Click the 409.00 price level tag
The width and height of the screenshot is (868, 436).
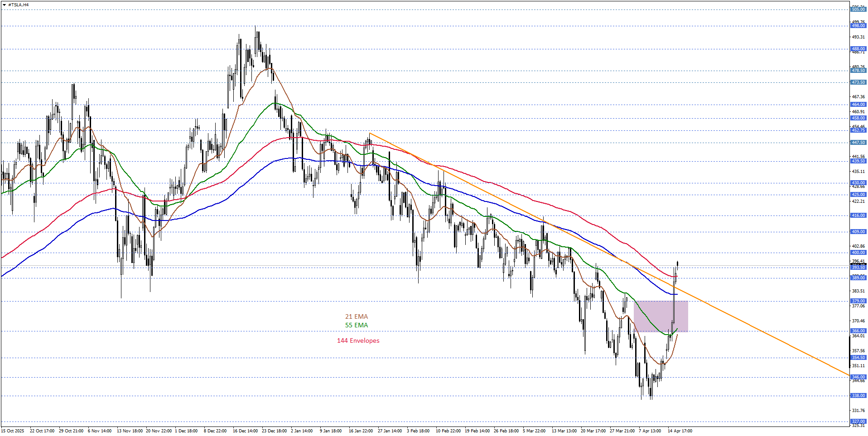pyautogui.click(x=858, y=232)
